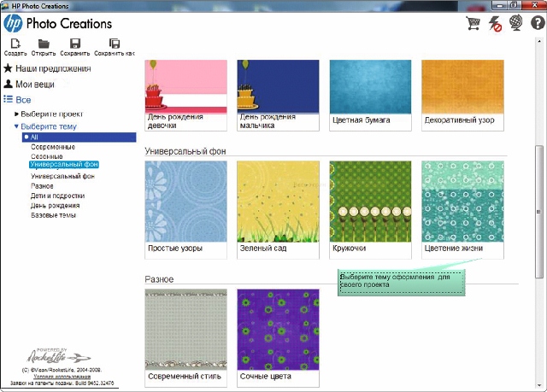Open Мои вещи section
This screenshot has width=547, height=392.
[x=29, y=84]
